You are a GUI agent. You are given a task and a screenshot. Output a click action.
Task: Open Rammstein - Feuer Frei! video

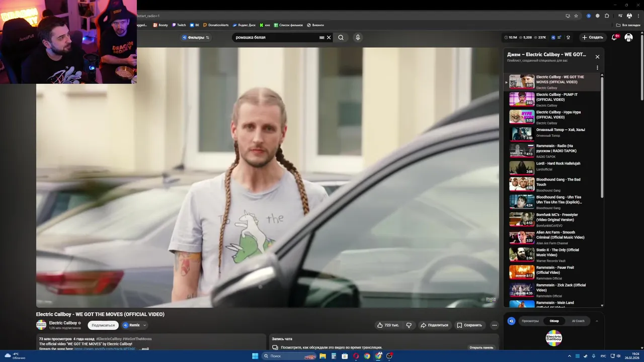(553, 273)
